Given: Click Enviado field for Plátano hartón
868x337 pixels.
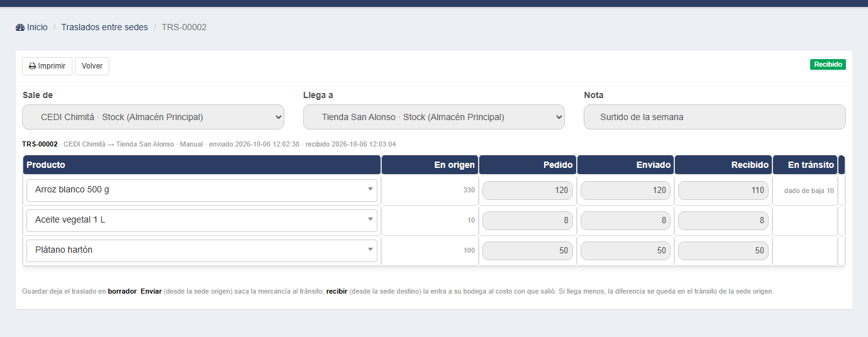Looking at the screenshot, I should pyautogui.click(x=625, y=250).
